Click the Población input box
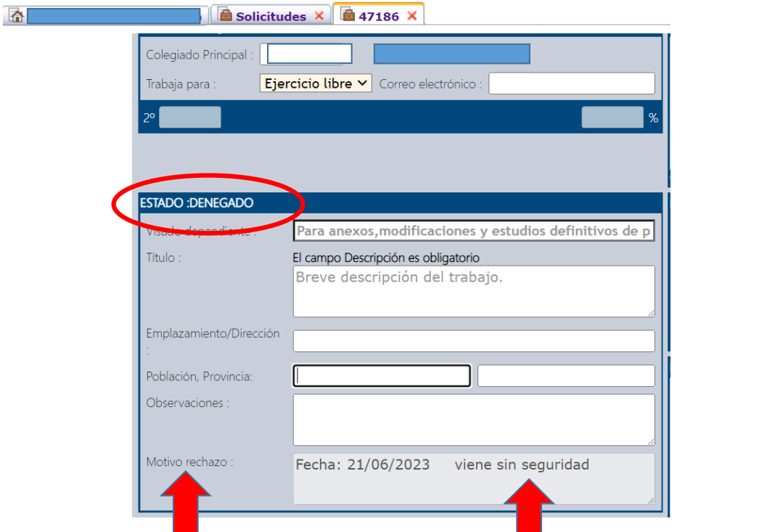 pos(382,376)
